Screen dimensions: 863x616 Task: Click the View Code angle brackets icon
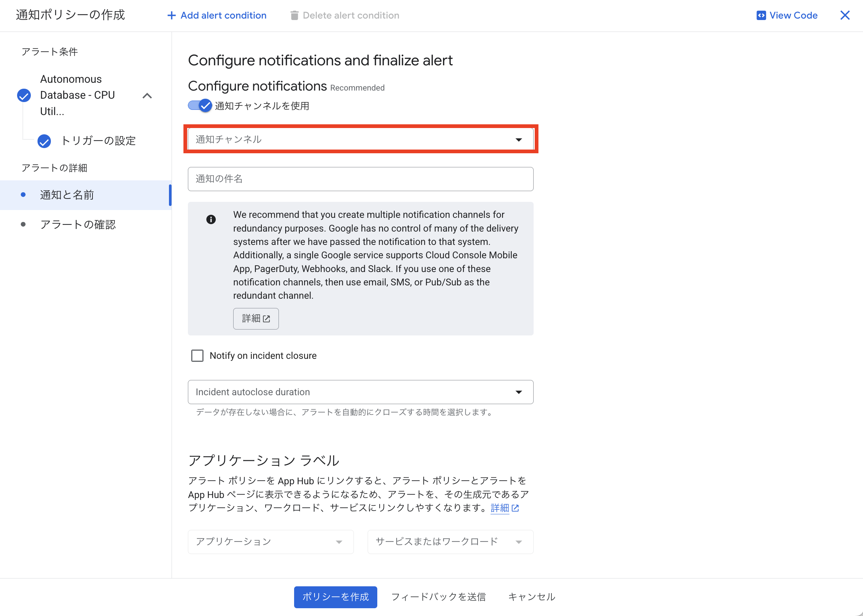point(761,15)
